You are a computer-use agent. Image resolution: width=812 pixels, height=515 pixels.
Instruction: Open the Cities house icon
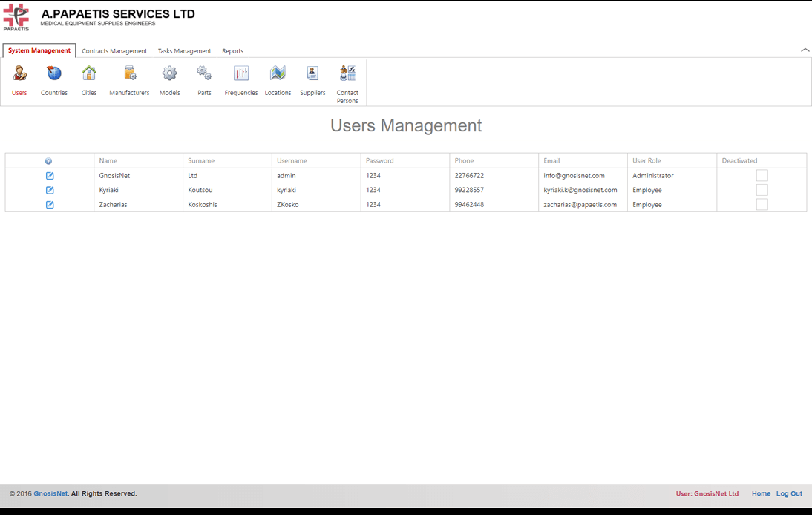point(89,74)
